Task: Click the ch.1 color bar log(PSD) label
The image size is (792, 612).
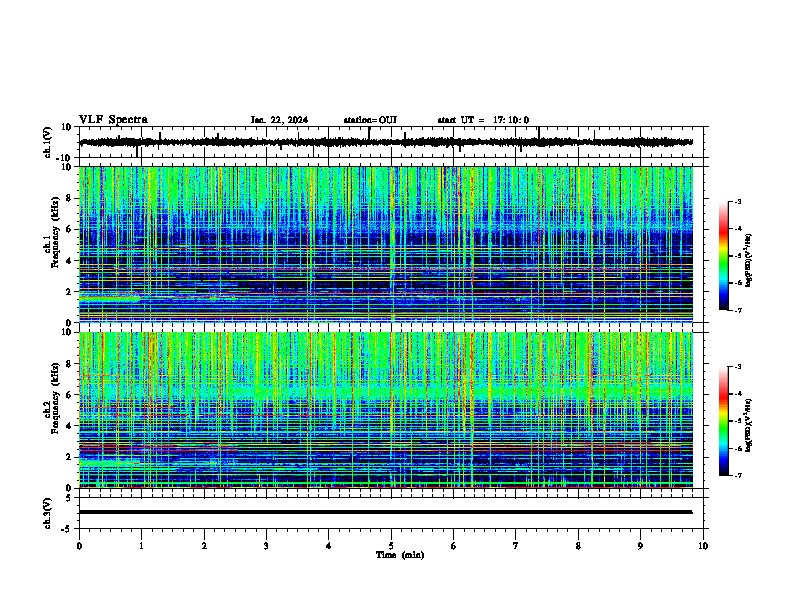Action: coord(748,260)
